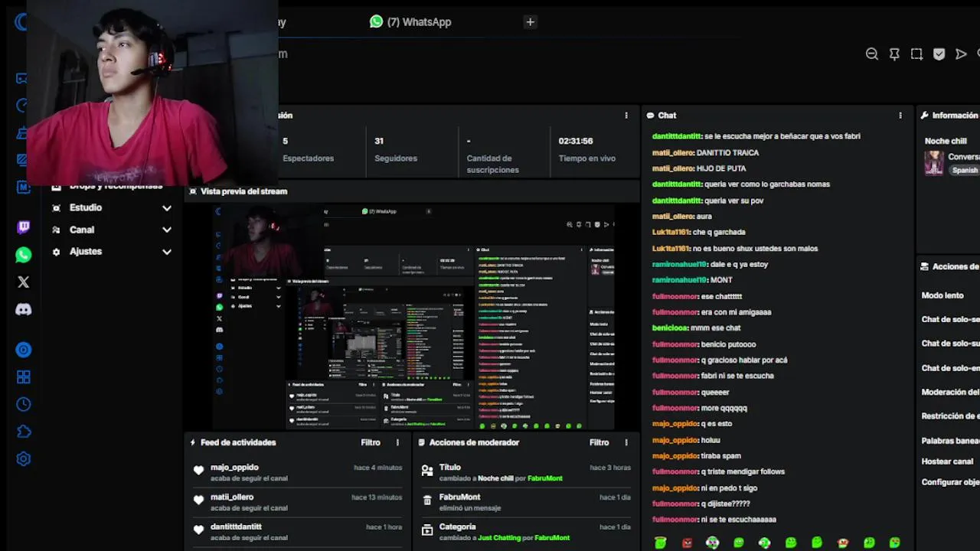This screenshot has height=551, width=980.
Task: Click the Noche chill link in moderator actions
Action: click(495, 478)
